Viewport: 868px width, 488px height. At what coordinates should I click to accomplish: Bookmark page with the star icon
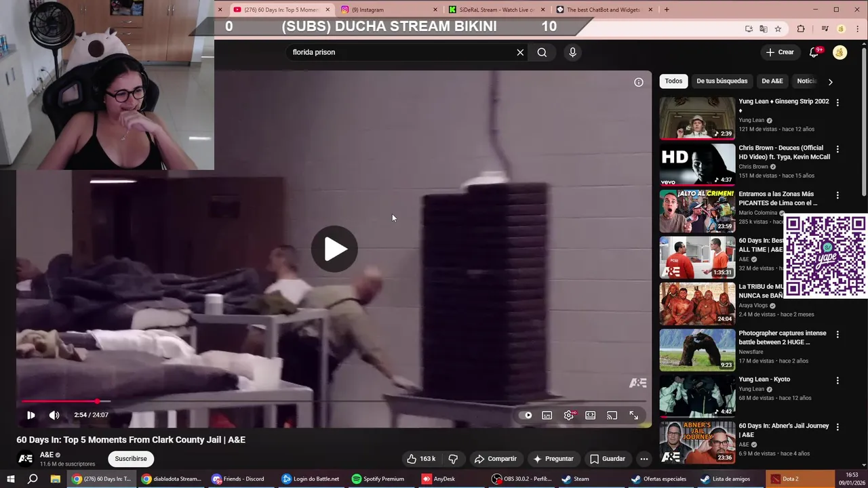(x=778, y=28)
